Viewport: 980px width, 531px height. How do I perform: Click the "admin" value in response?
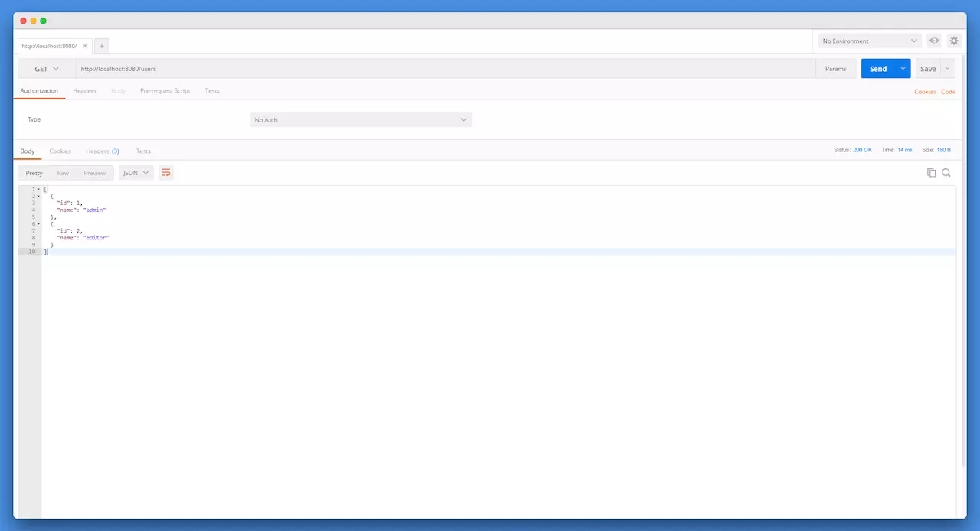pyautogui.click(x=94, y=210)
